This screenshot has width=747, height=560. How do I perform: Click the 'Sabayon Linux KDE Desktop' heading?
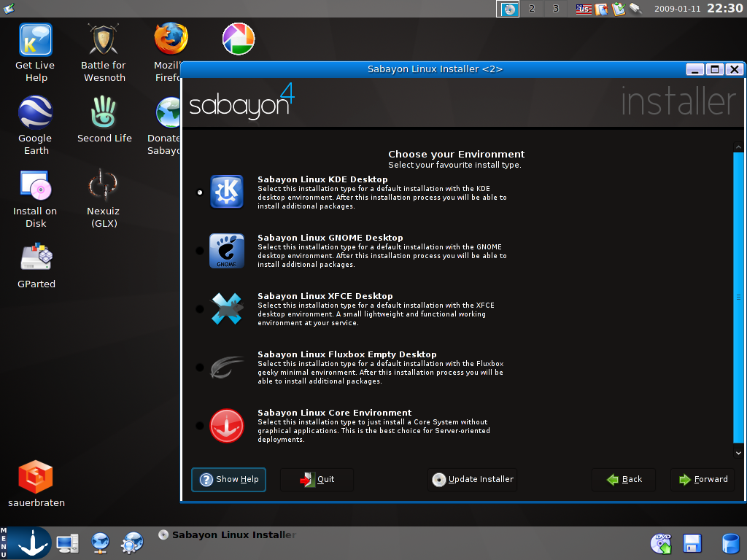coord(322,179)
